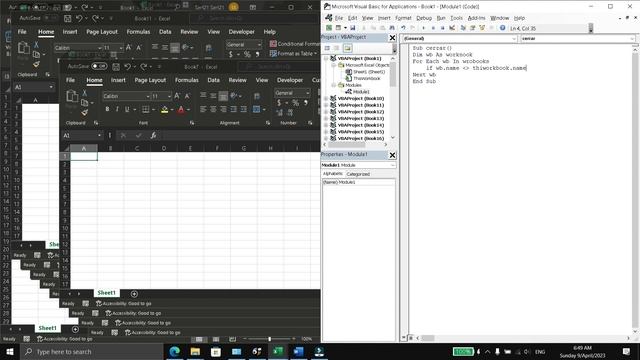
Task: Click Insert Function fx in front Excel
Action: 153,135
